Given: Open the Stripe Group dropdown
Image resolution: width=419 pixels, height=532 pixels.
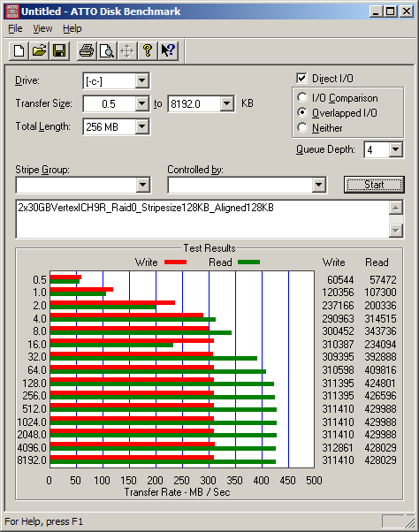Looking at the screenshot, I should tap(143, 185).
